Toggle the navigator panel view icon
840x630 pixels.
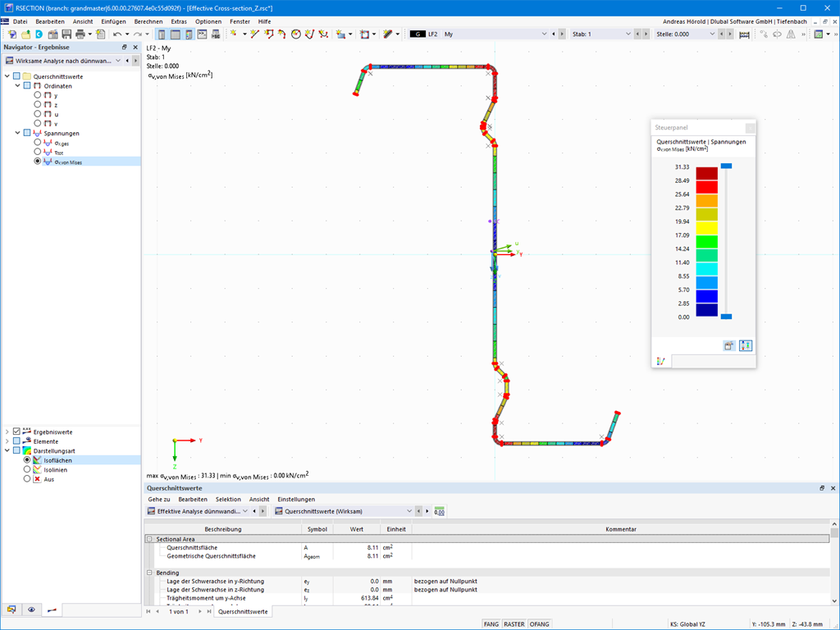click(162, 34)
